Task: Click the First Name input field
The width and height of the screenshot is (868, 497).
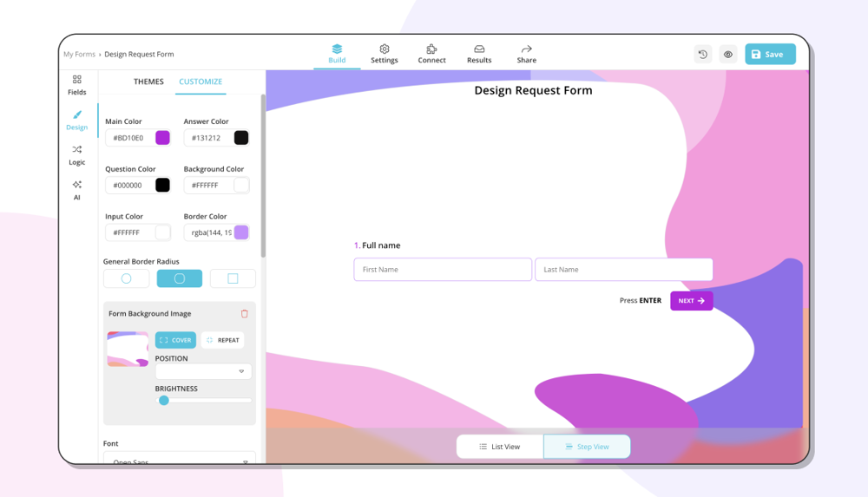Action: pyautogui.click(x=443, y=270)
